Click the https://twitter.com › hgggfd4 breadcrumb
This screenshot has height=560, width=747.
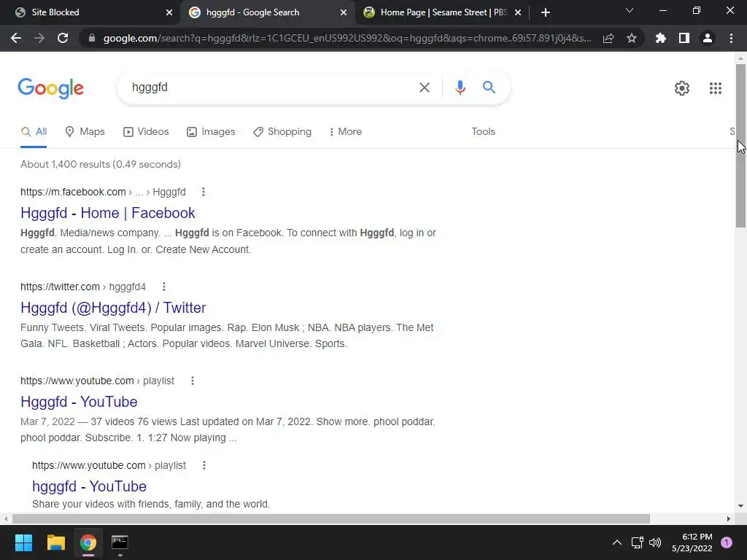click(x=83, y=287)
